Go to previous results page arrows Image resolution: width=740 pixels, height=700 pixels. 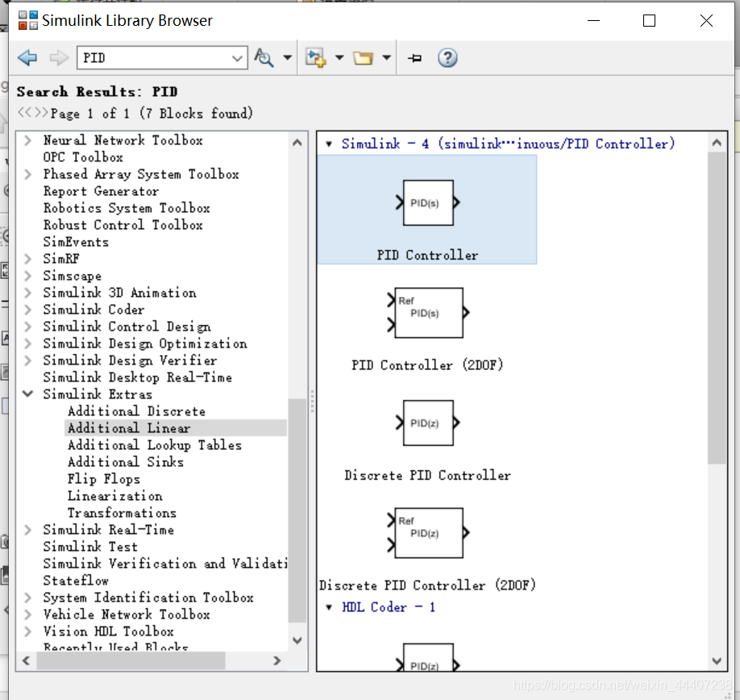(x=24, y=113)
